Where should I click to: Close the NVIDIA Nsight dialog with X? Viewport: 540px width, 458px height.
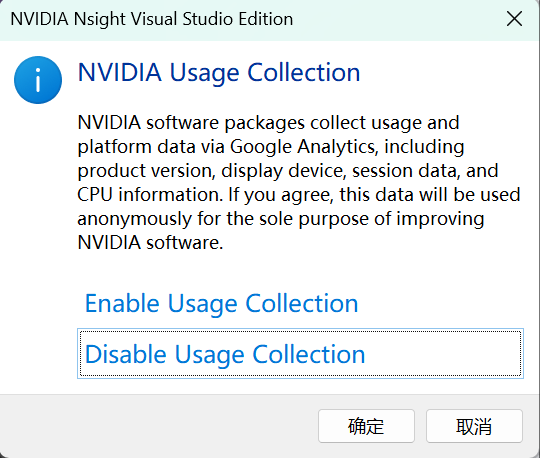(x=514, y=19)
